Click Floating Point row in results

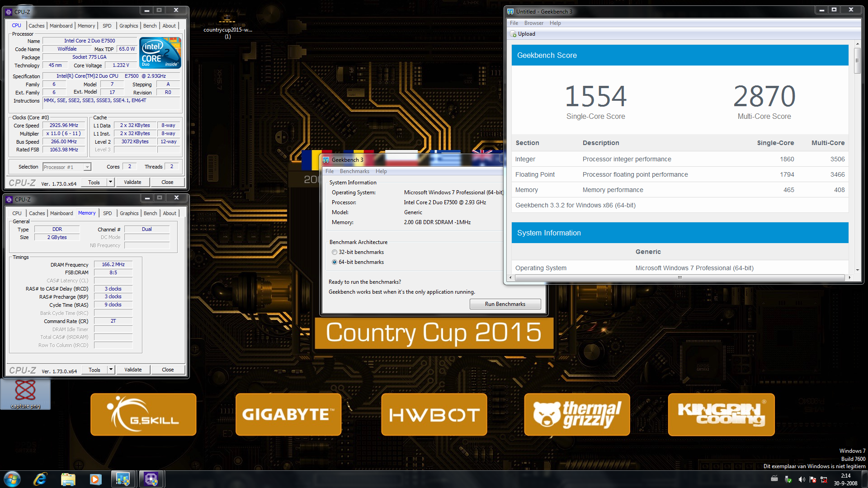pyautogui.click(x=680, y=174)
